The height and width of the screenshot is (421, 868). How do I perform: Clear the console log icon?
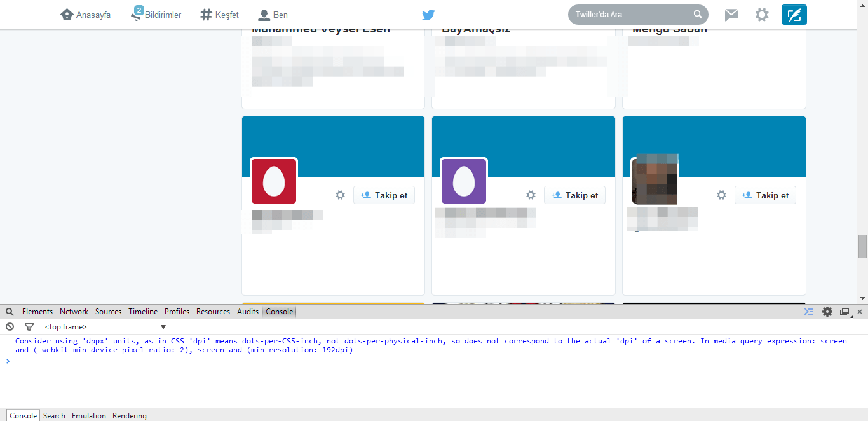click(x=10, y=327)
